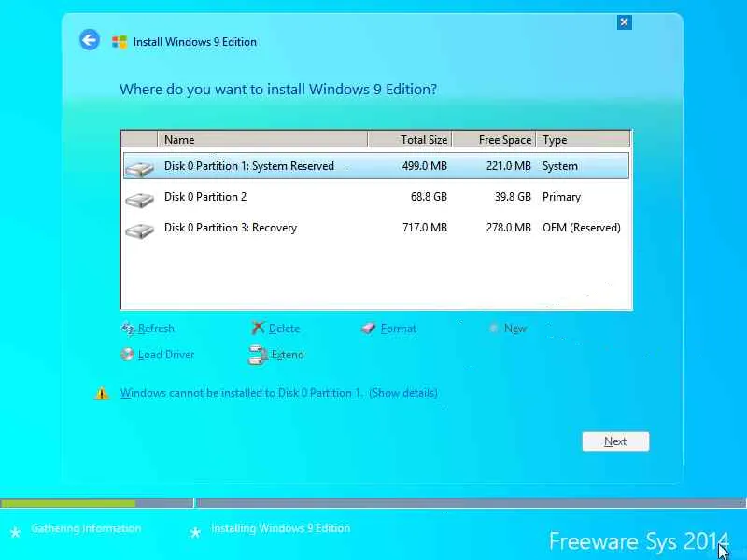This screenshot has width=747, height=560.
Task: Click the Refresh link
Action: (x=156, y=329)
